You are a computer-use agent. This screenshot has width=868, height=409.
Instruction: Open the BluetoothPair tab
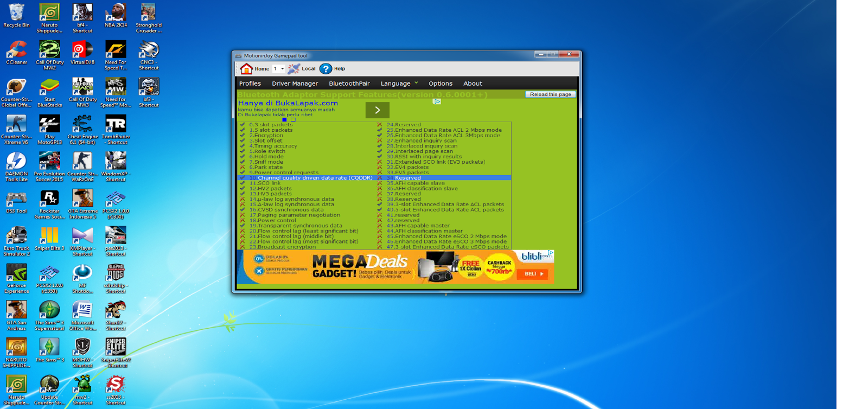tap(349, 84)
